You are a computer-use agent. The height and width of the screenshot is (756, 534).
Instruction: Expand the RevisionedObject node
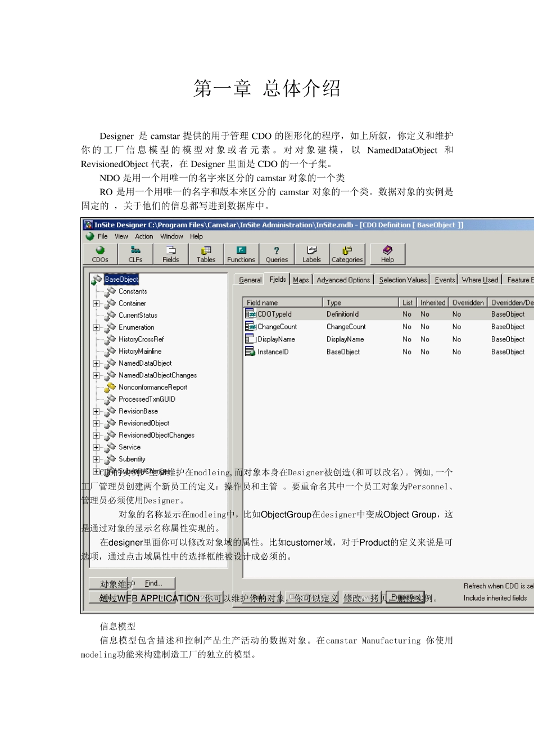[96, 423]
